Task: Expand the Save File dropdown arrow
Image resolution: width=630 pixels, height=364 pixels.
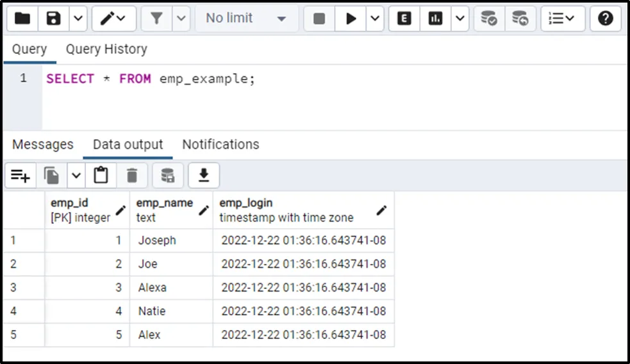Action: point(78,19)
